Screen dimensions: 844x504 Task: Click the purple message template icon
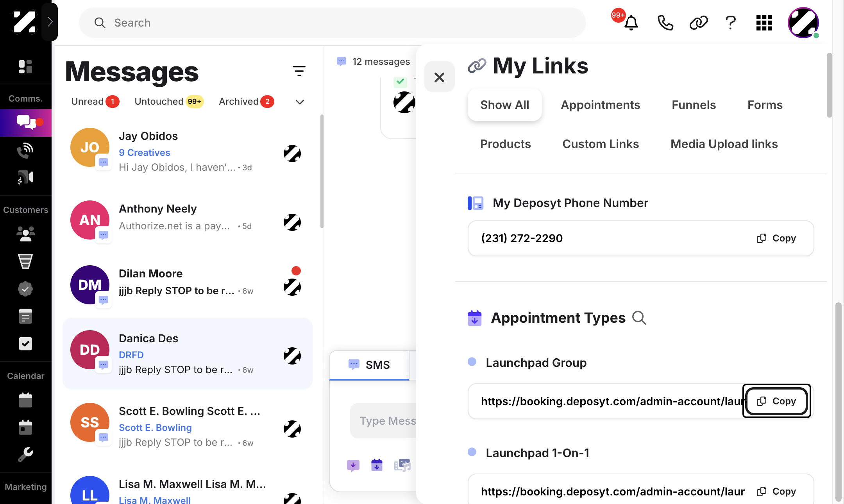353,465
